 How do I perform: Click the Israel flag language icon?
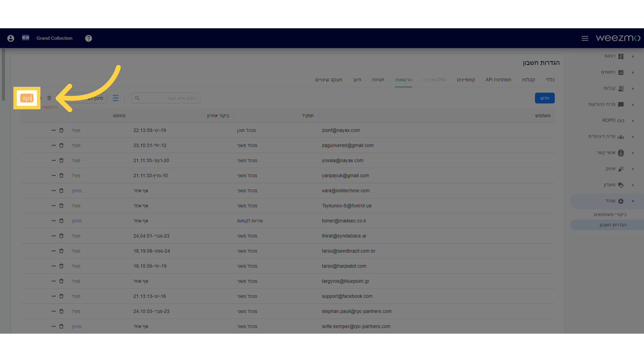click(25, 38)
